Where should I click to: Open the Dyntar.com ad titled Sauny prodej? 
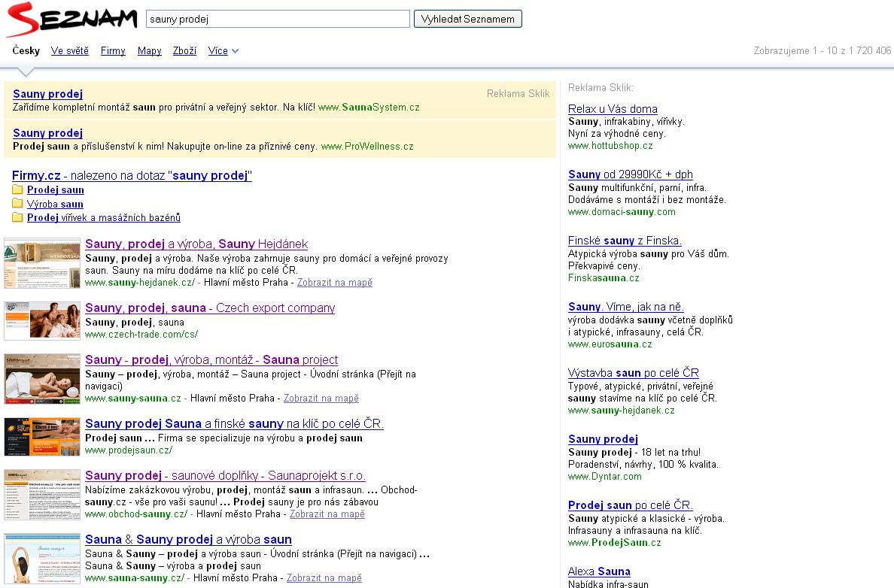point(604,438)
